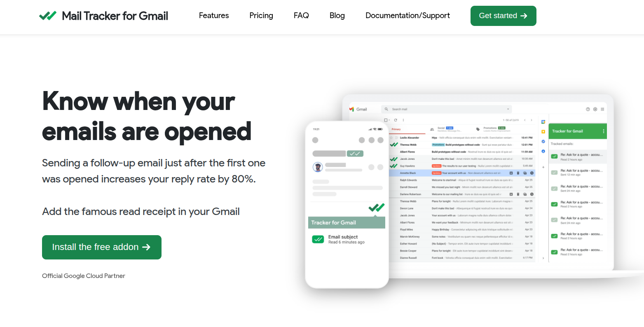Click the trash icon on Annette Black row
Viewport: 644px width, 327px height.
point(518,173)
